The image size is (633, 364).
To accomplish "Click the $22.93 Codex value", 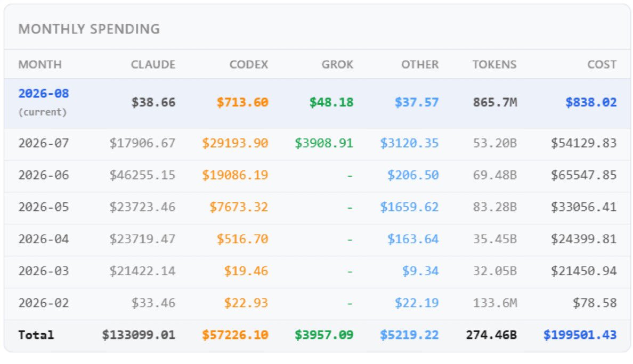I will [x=246, y=303].
